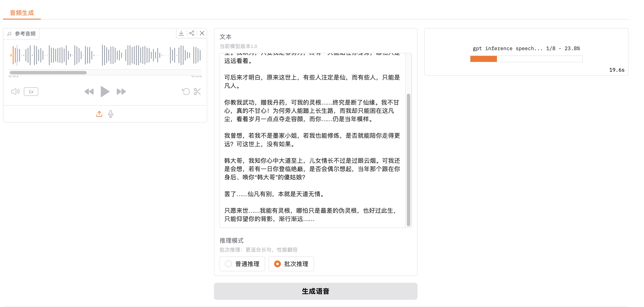Record audio with microphone icon

coord(111,114)
